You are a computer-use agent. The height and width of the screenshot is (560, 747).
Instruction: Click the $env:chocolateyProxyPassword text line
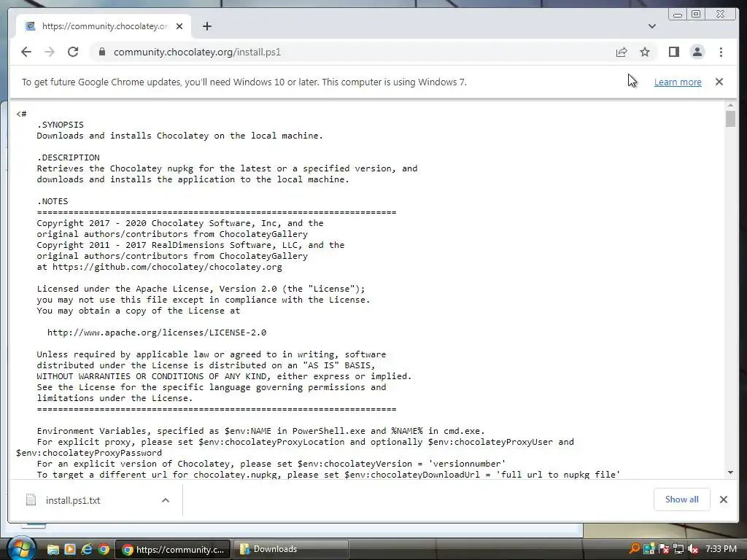(x=89, y=453)
